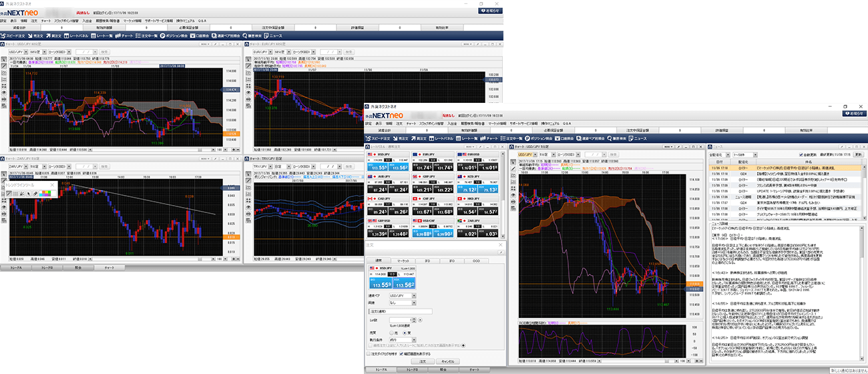Select the cursor tool in back USD/JPY 60分足 chart
This screenshot has height=374, width=868.
click(4, 59)
